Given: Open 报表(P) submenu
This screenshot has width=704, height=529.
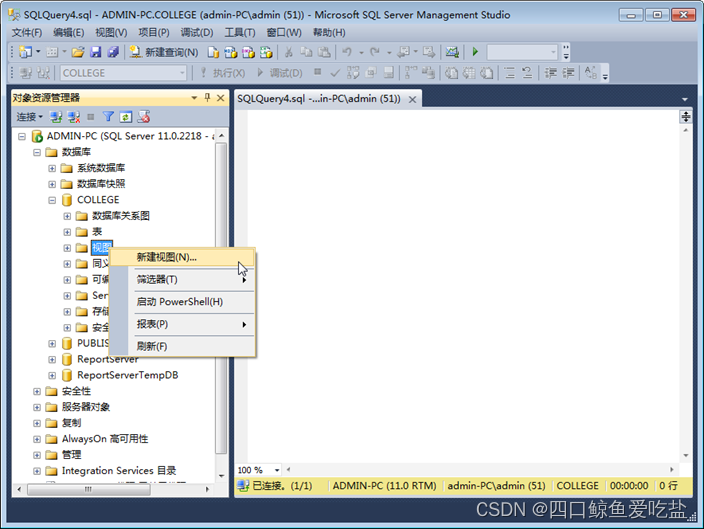Looking at the screenshot, I should [x=182, y=324].
